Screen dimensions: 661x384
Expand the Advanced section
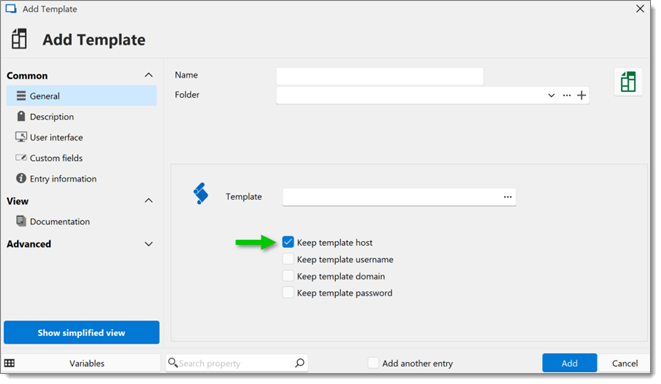pyautogui.click(x=148, y=244)
